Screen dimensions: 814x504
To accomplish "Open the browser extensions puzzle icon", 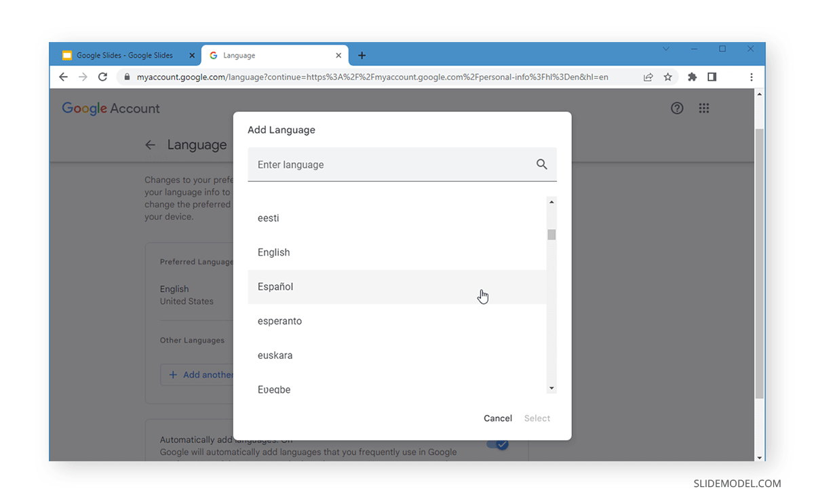I will [692, 77].
